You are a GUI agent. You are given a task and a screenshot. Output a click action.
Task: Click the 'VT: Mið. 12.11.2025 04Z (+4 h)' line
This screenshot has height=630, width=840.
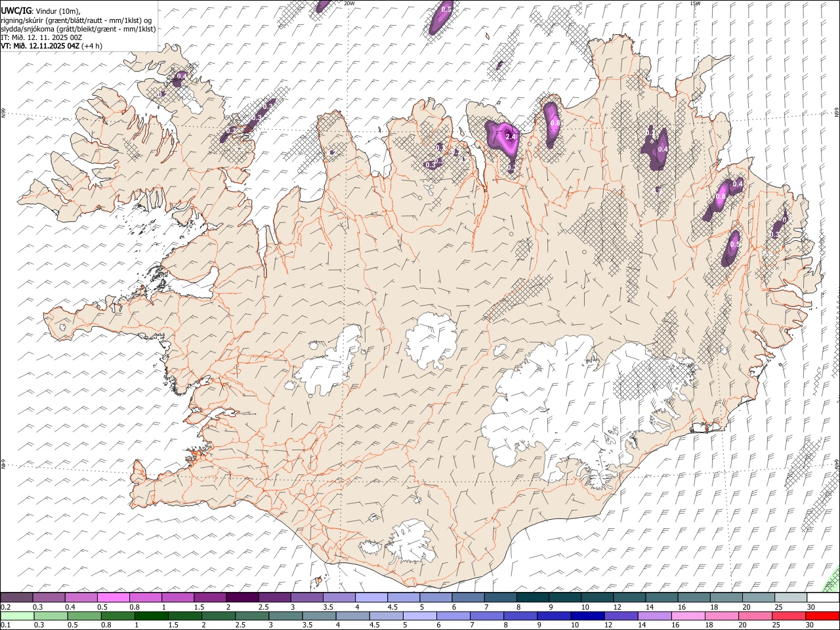(x=51, y=46)
